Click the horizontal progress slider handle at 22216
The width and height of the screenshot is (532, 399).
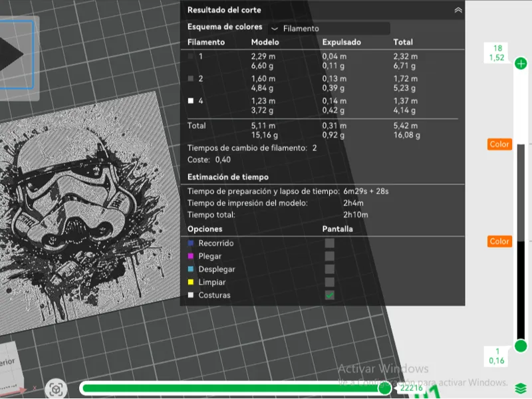coord(385,388)
